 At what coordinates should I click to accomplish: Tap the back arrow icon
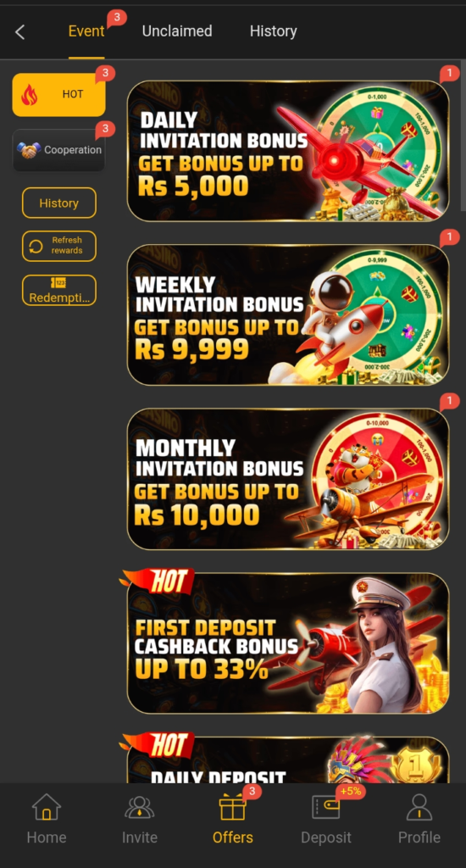click(20, 32)
